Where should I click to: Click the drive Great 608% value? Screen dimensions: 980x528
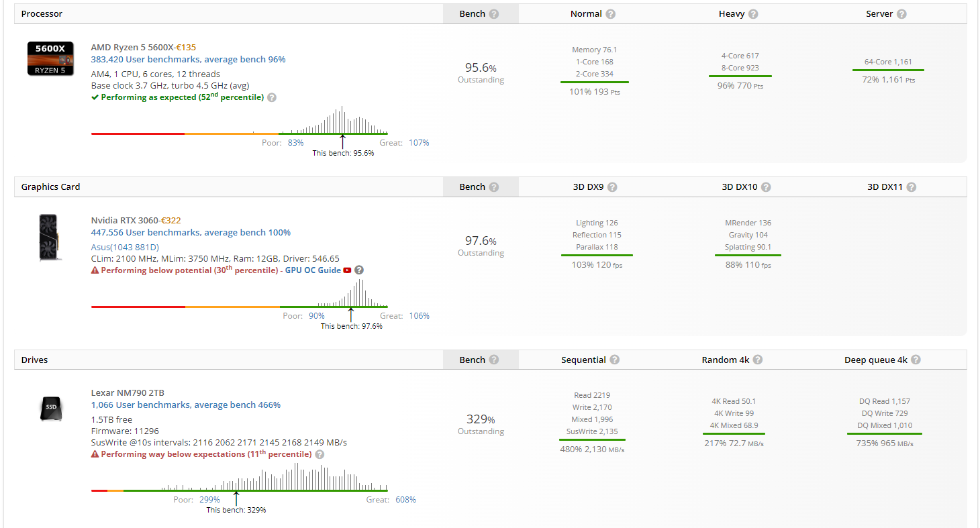click(405, 500)
